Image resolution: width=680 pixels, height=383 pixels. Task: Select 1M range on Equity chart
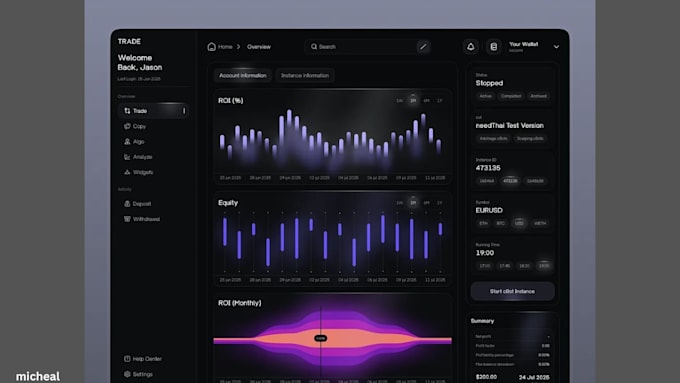click(x=413, y=203)
